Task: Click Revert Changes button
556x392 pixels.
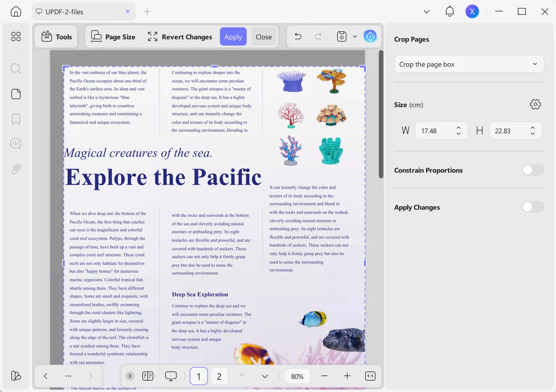Action: pos(180,37)
